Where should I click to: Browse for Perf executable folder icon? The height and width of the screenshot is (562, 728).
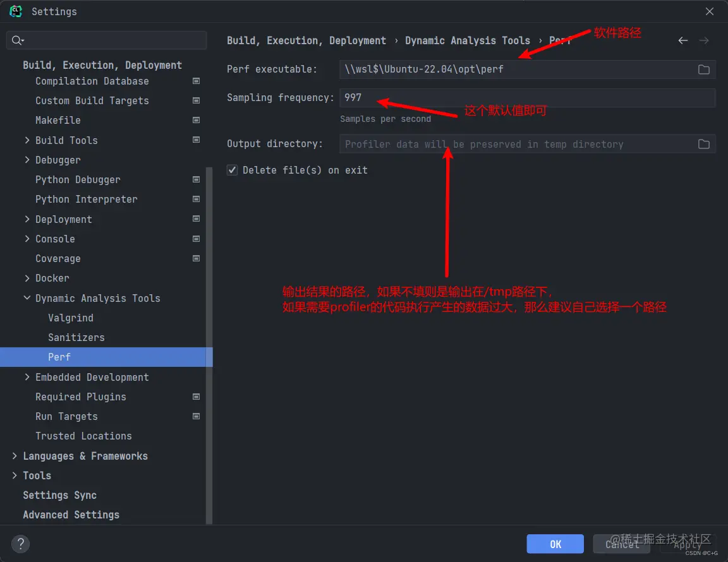coord(703,69)
